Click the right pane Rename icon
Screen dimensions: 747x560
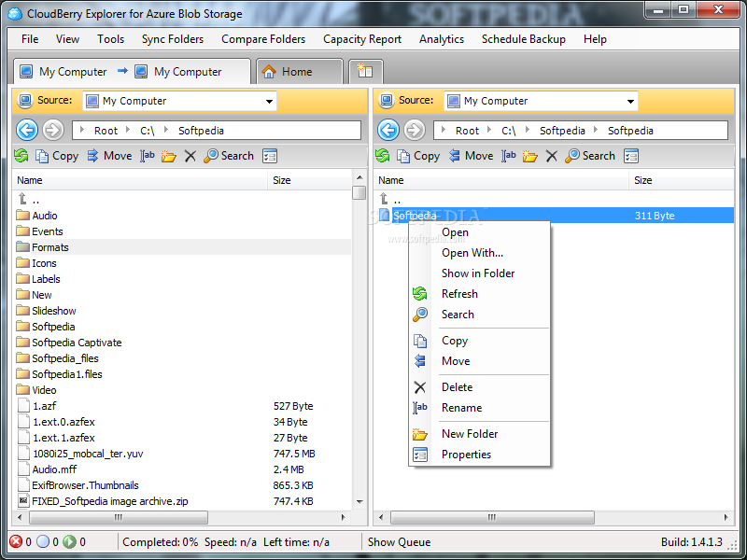(508, 156)
